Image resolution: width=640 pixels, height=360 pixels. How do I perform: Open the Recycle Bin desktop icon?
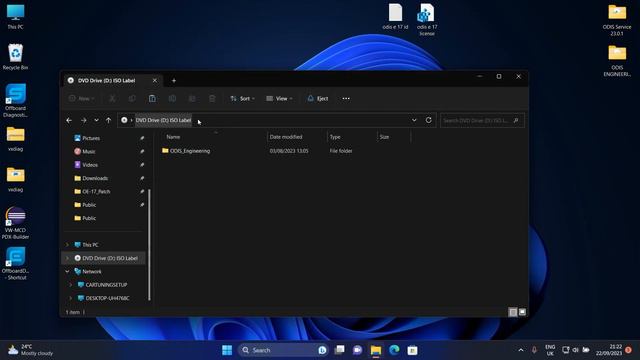click(15, 57)
